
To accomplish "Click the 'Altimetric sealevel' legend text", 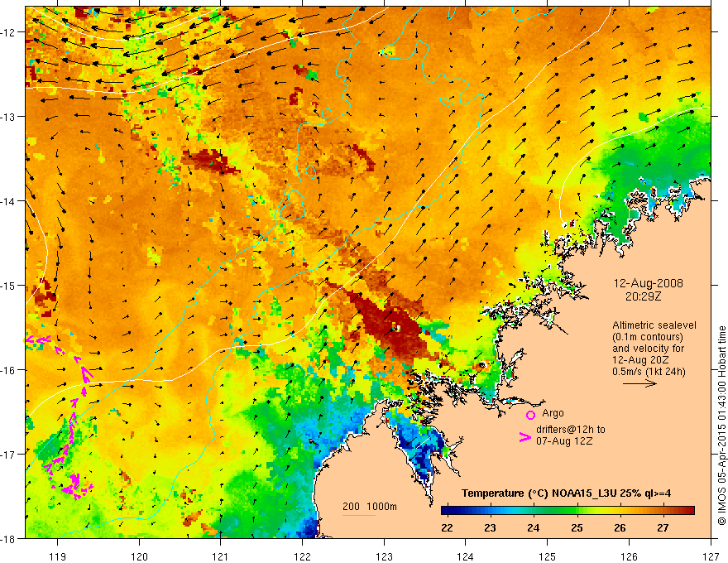I will 654,325.
